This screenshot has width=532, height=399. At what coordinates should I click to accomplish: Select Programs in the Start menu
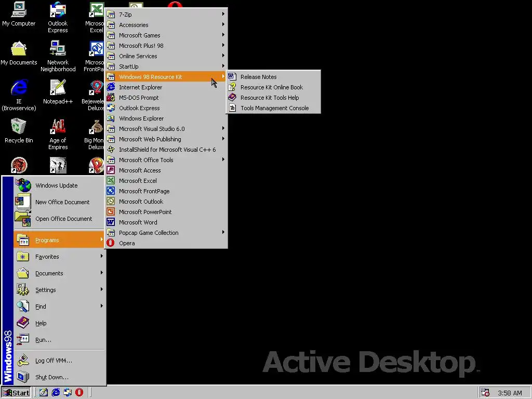click(59, 240)
